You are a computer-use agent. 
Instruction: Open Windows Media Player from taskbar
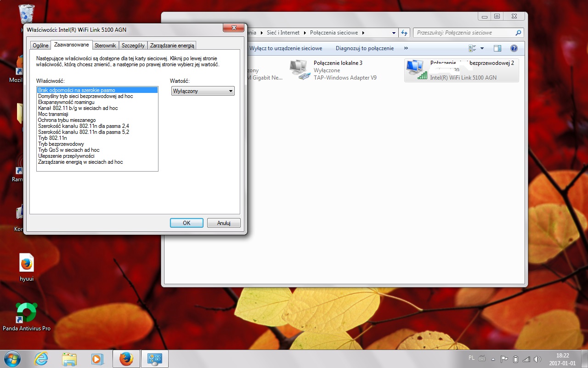(x=97, y=359)
